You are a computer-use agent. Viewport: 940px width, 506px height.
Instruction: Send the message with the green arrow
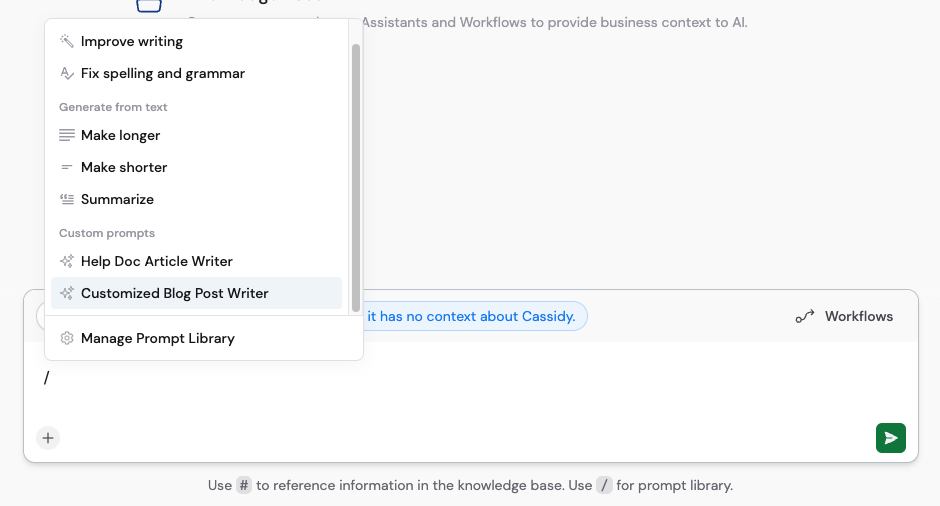891,438
